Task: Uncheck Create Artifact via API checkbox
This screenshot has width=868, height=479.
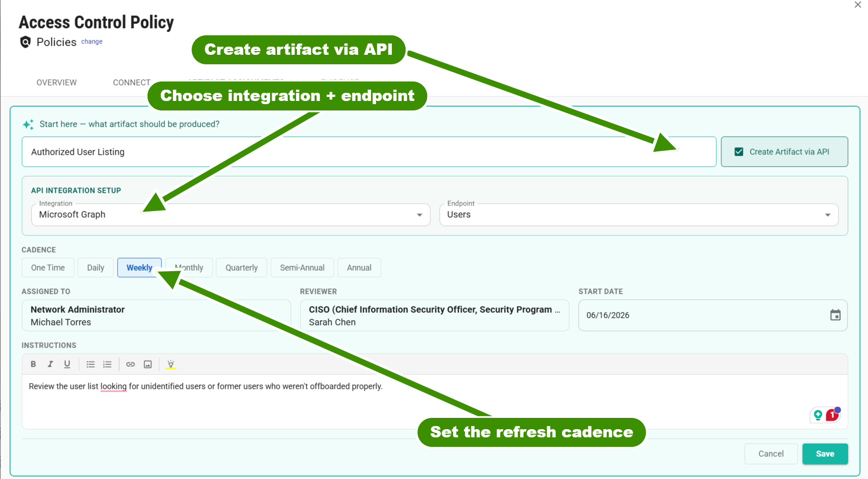Action: click(x=739, y=152)
